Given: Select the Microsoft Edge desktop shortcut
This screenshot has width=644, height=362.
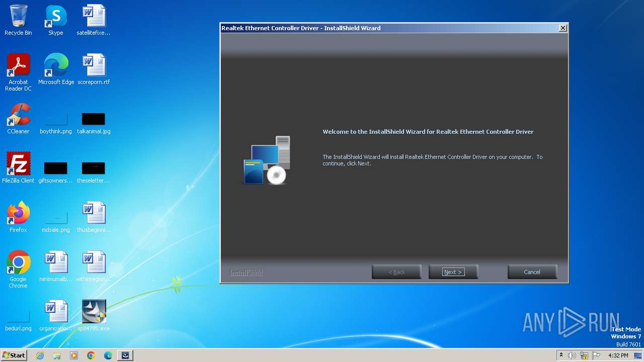Looking at the screenshot, I should [56, 69].
